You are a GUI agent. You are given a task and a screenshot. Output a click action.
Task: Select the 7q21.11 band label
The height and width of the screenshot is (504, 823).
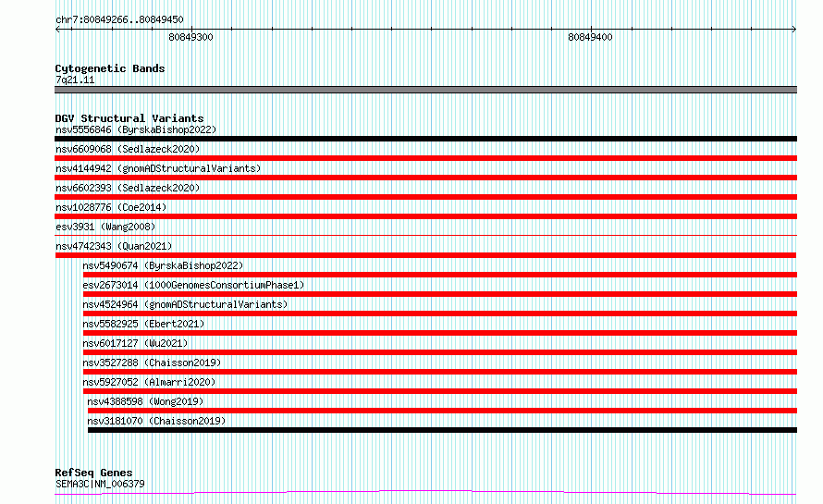(x=75, y=80)
